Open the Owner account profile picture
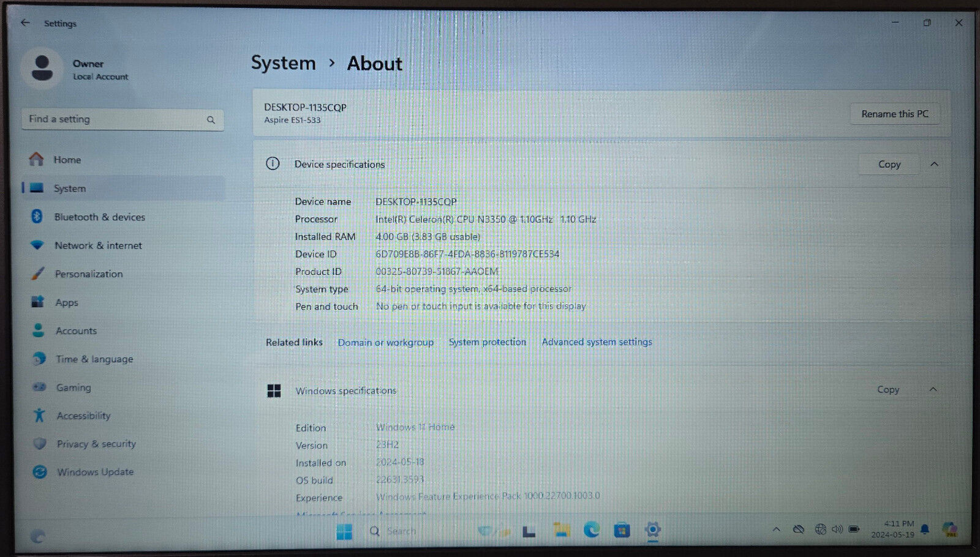980x557 pixels. point(42,68)
